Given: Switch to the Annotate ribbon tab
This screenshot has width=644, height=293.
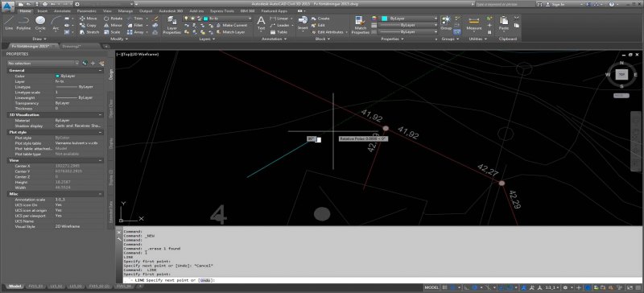Looking at the screenshot, I should (x=63, y=11).
